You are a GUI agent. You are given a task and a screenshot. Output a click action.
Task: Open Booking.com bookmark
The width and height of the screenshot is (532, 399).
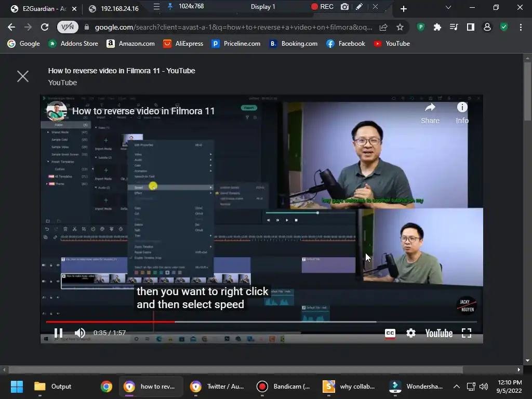(293, 44)
